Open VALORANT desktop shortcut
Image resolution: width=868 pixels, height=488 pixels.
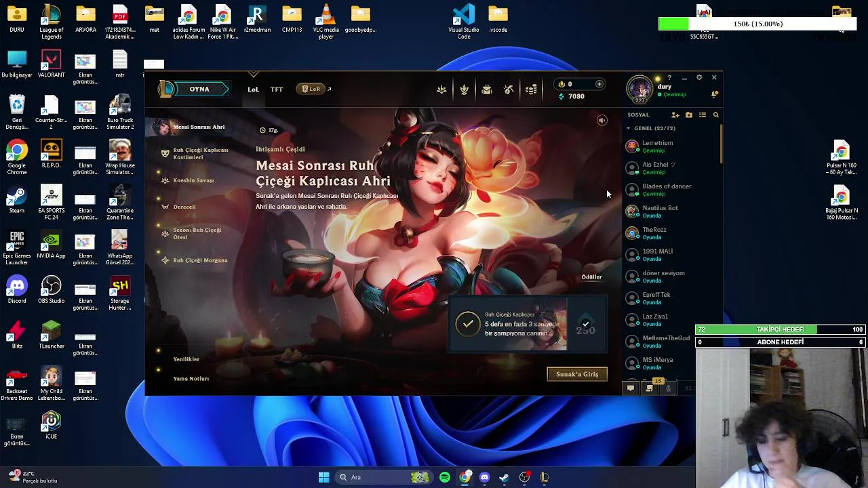coord(51,64)
